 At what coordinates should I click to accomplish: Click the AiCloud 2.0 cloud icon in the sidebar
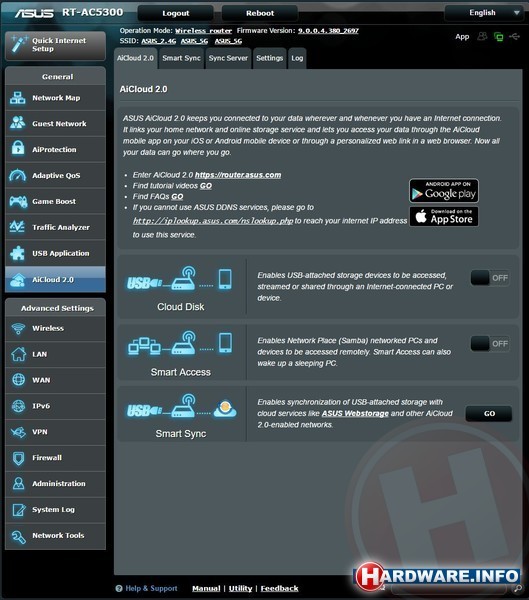click(x=18, y=280)
